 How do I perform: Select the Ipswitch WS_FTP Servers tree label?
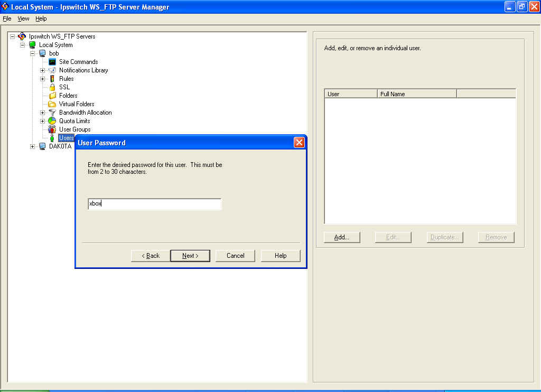coord(62,36)
